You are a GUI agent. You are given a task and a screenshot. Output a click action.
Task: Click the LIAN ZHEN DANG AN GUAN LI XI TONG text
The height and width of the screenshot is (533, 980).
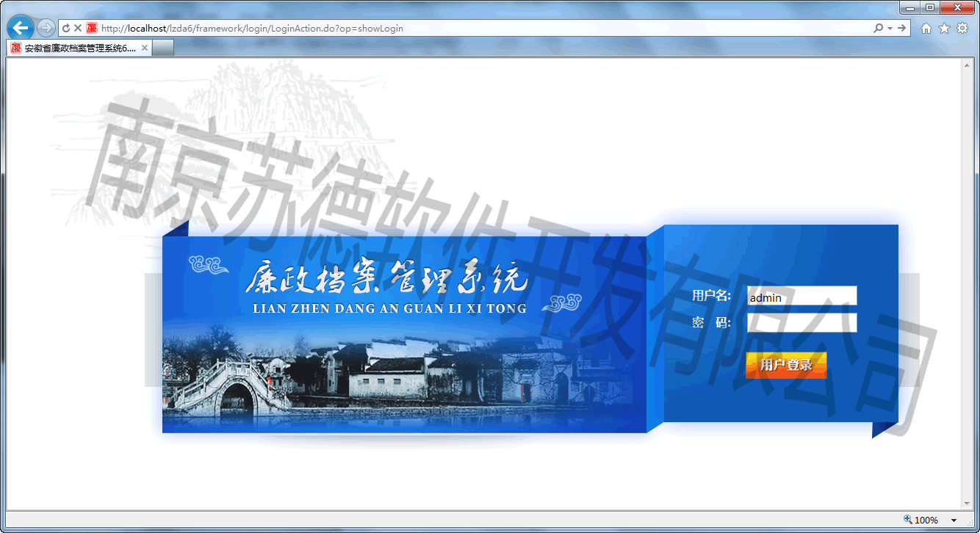[389, 308]
